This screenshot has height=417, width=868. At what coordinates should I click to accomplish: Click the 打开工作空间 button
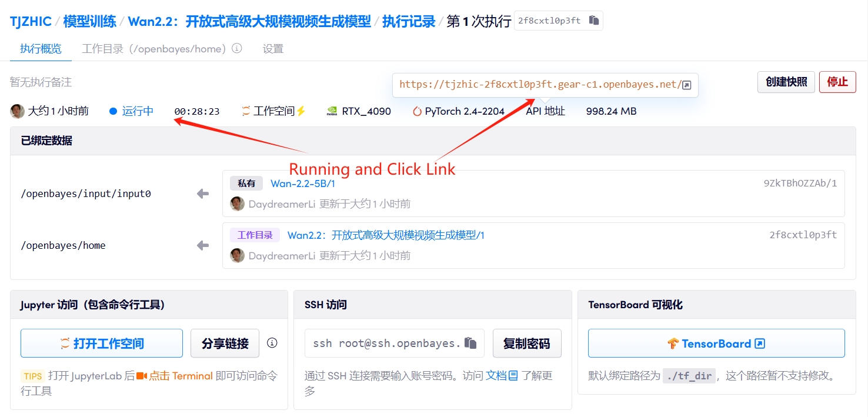click(x=102, y=343)
